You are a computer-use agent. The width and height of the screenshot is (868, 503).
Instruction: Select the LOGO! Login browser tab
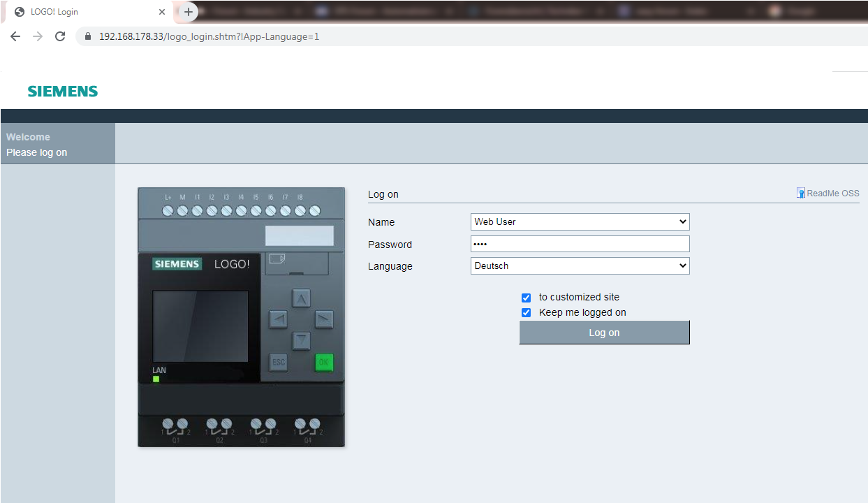pos(88,12)
